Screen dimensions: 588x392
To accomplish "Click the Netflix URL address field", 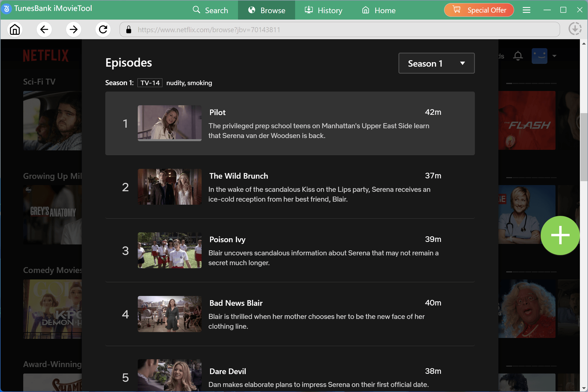I will pos(340,29).
